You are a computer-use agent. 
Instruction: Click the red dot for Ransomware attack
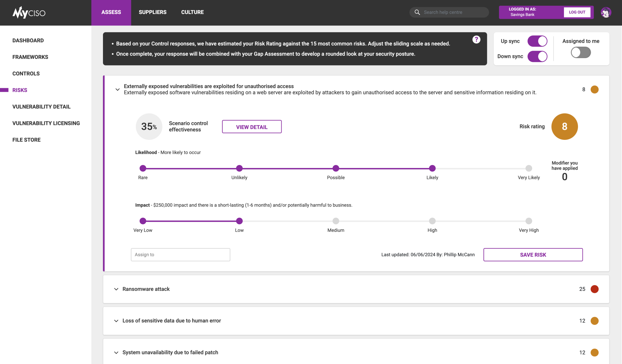point(594,289)
